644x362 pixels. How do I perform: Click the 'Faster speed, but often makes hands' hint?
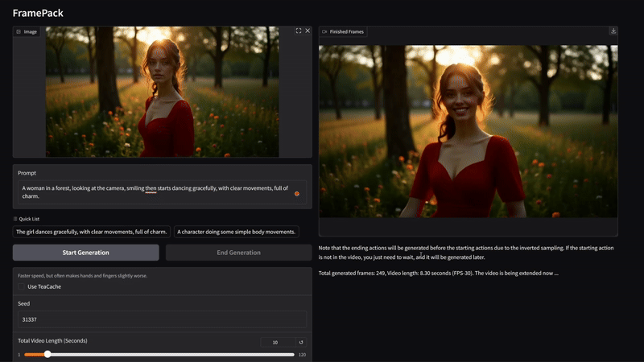pyautogui.click(x=83, y=276)
